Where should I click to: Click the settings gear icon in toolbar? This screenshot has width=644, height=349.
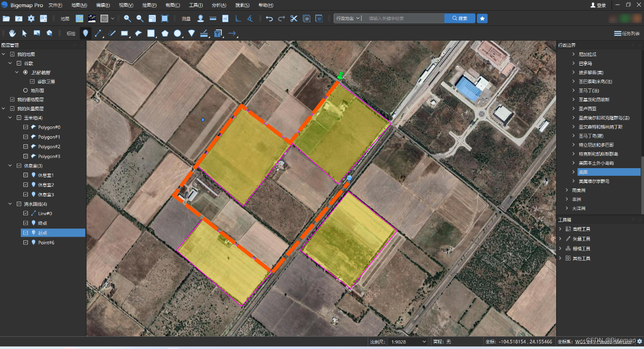(x=31, y=18)
